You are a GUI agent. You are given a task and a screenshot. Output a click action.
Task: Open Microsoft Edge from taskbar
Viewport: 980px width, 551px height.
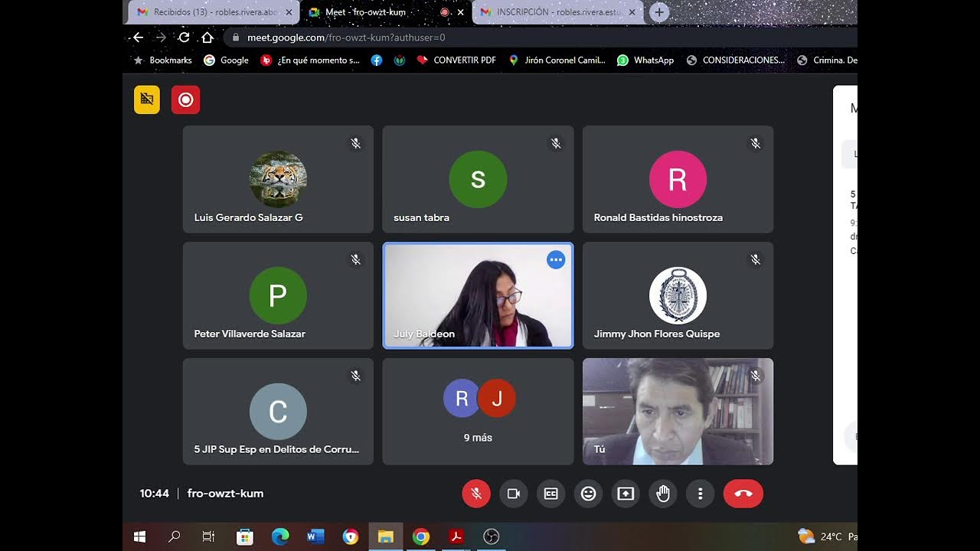[280, 536]
